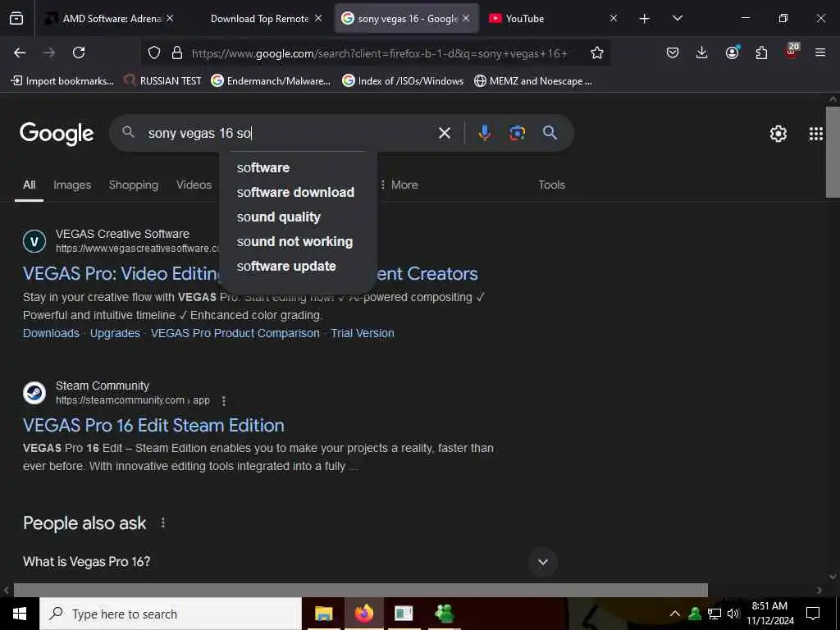
Task: Start Google voice search microphone
Action: click(484, 133)
